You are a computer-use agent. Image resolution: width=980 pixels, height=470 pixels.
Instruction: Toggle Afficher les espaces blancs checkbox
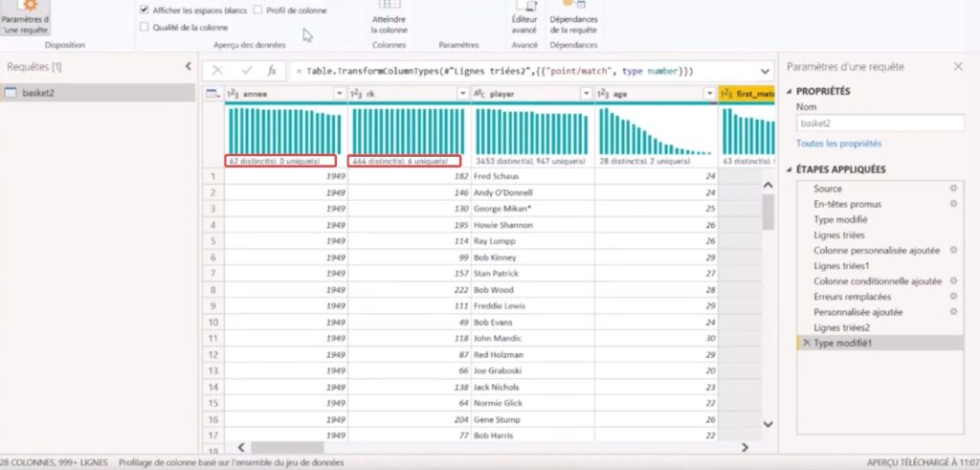(145, 11)
